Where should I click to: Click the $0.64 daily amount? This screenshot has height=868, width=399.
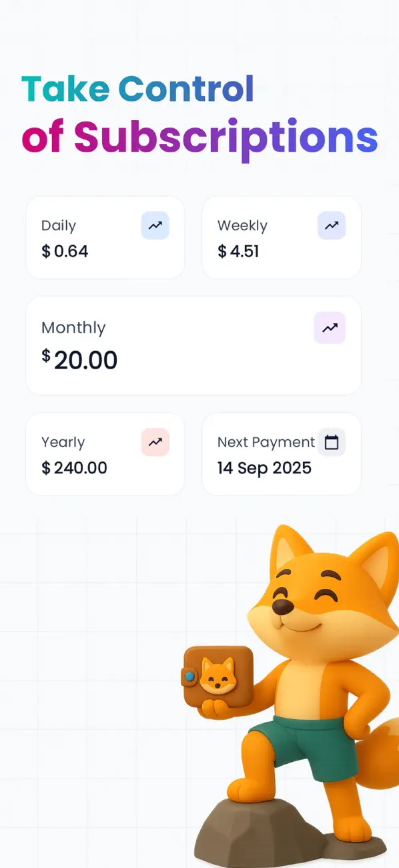point(65,252)
